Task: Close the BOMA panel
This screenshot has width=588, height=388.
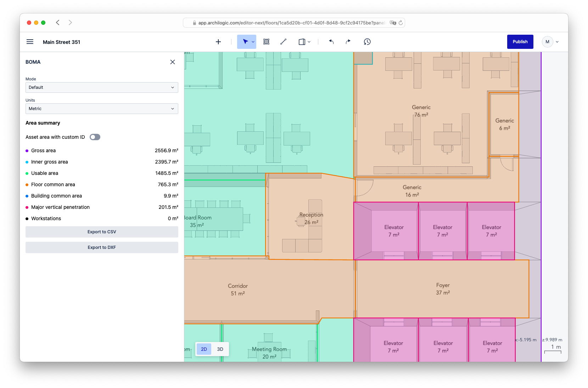Action: [173, 62]
